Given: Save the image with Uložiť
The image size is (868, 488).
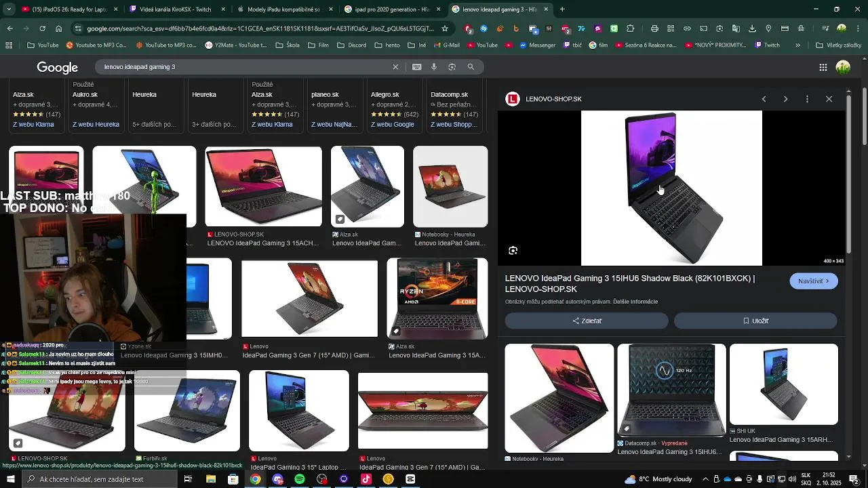Looking at the screenshot, I should click(755, 321).
